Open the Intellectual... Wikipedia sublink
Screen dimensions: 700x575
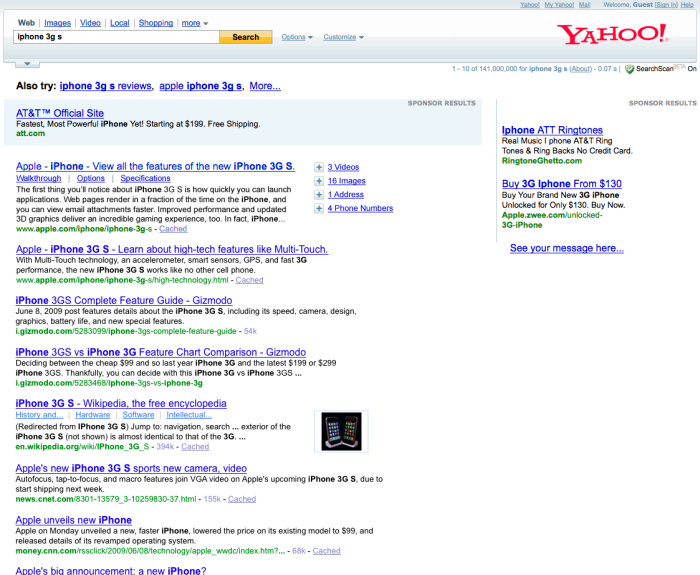tap(189, 415)
